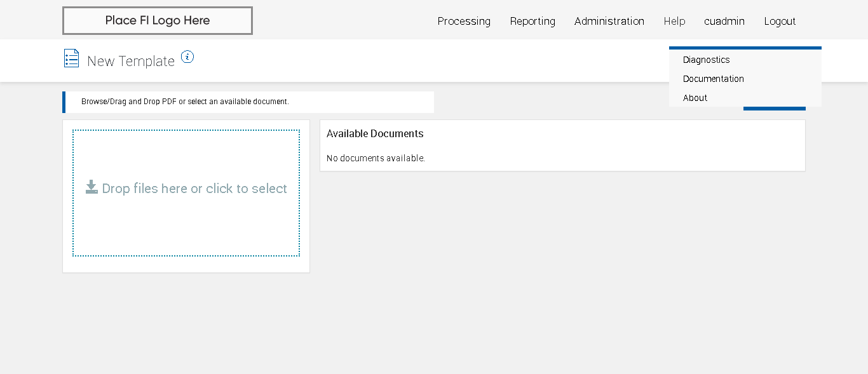
Task: Open the Processing menu
Action: (x=464, y=21)
